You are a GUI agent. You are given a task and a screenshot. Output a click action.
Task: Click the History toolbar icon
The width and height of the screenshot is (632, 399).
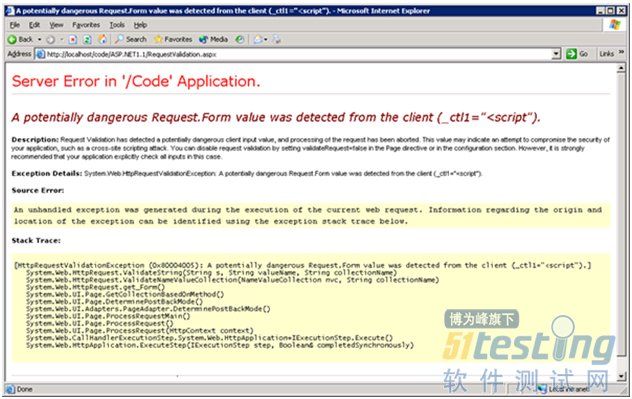240,39
